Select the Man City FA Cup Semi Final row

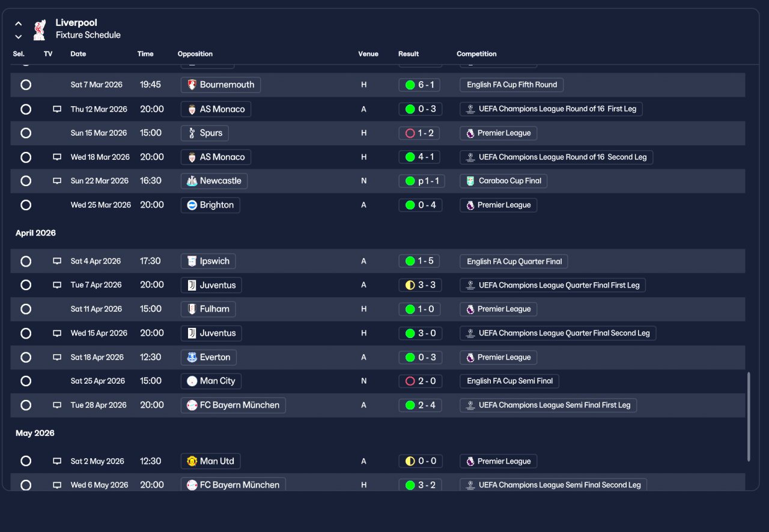tap(378, 381)
